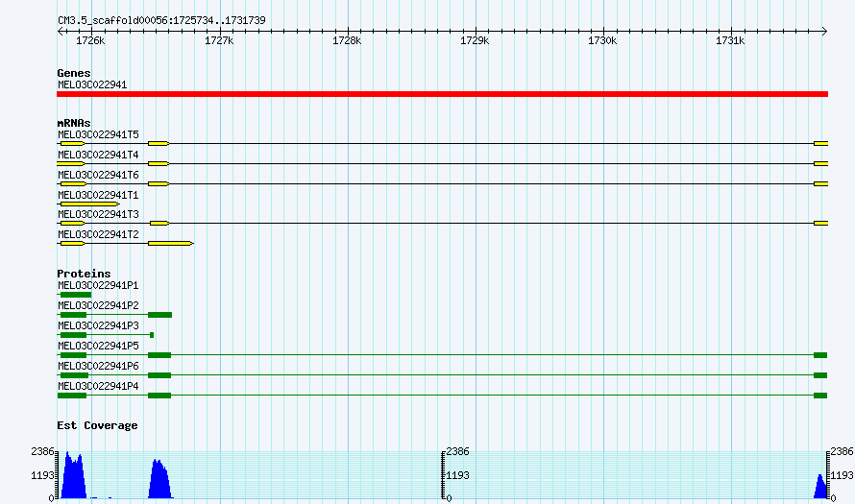Click the second exon of transcript T3

(159, 224)
